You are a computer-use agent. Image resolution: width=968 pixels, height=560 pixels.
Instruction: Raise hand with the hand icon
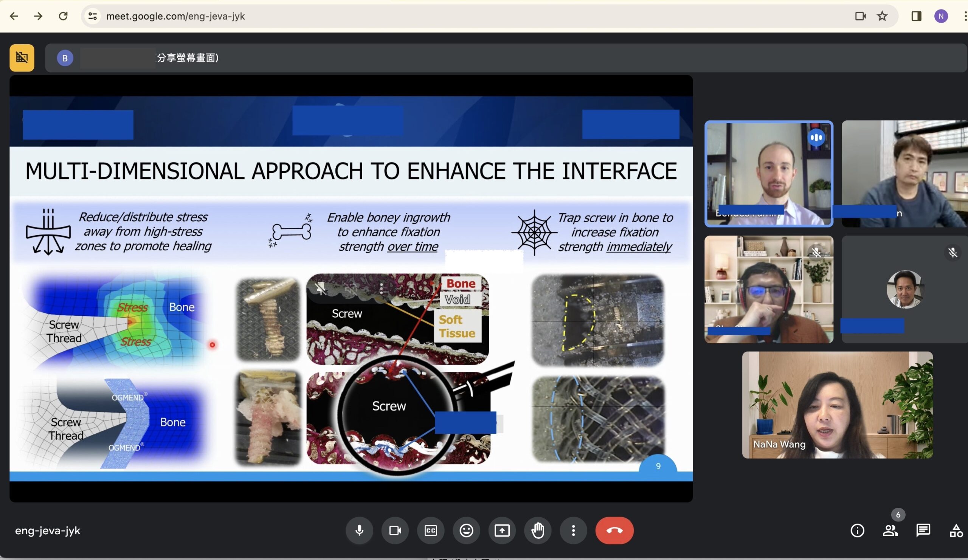(x=538, y=531)
